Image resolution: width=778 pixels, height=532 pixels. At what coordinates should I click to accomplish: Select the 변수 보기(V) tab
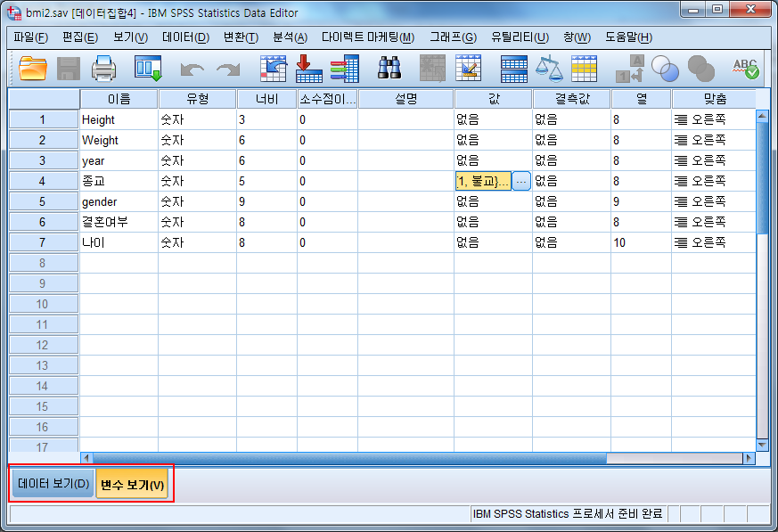point(132,485)
